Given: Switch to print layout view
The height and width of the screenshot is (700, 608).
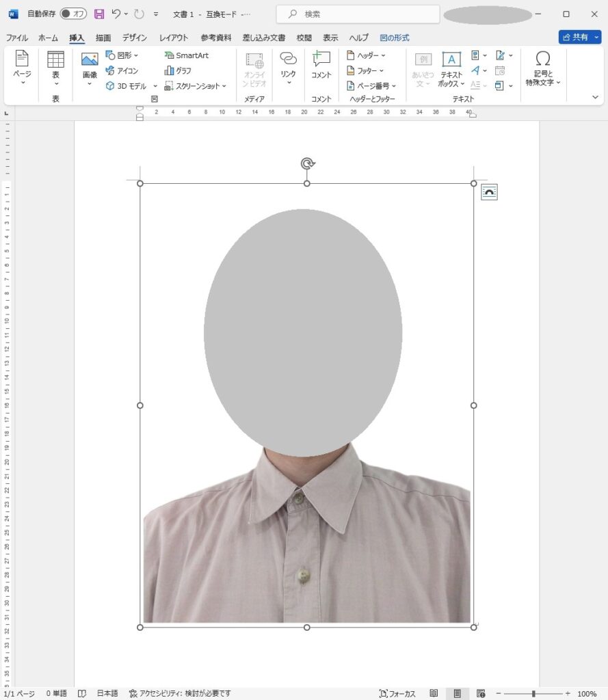Looking at the screenshot, I should [457, 693].
